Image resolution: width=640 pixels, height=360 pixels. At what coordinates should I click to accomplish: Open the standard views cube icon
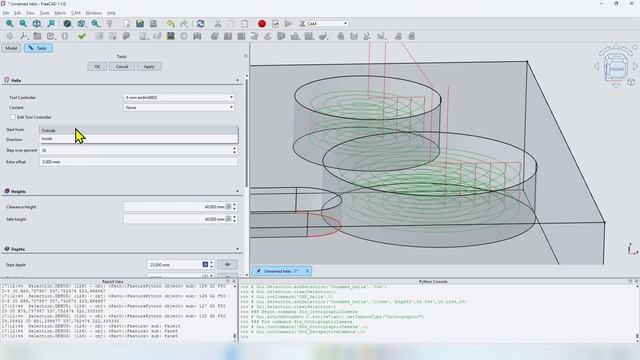click(x=37, y=24)
